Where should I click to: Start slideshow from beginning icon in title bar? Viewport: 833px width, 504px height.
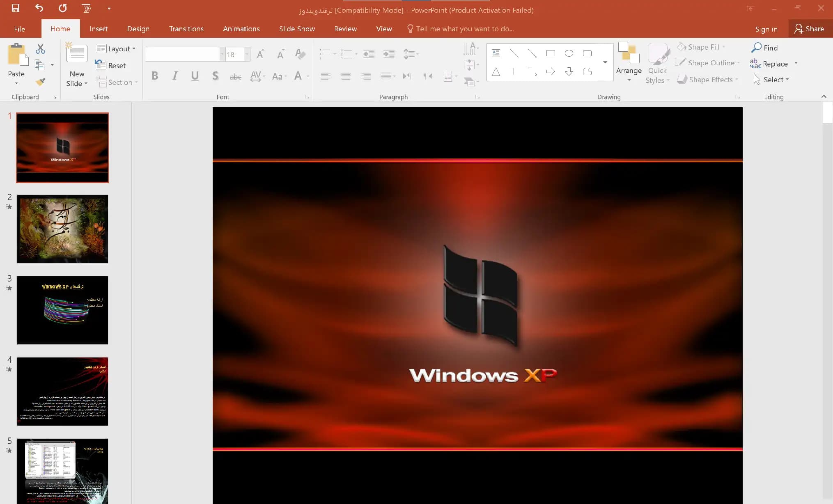pos(86,8)
